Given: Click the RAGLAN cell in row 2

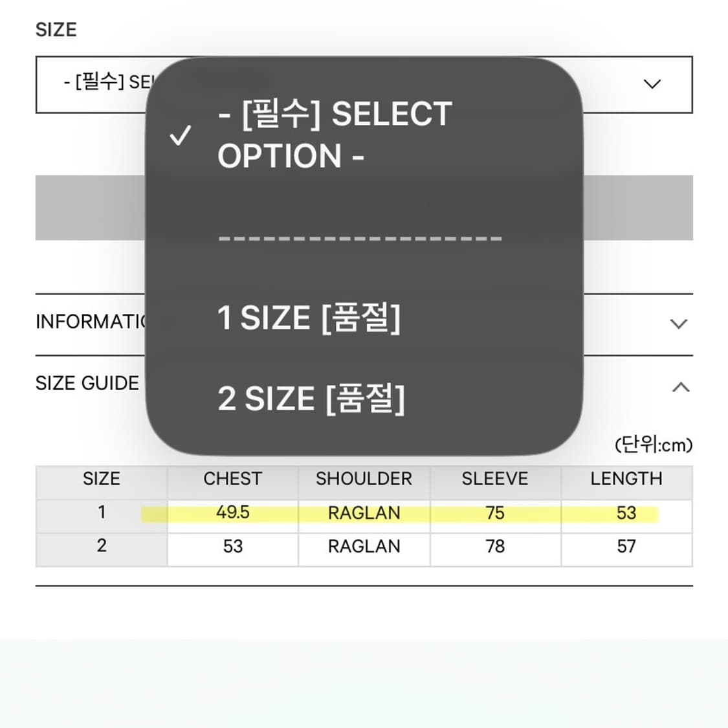Looking at the screenshot, I should pos(364,547).
